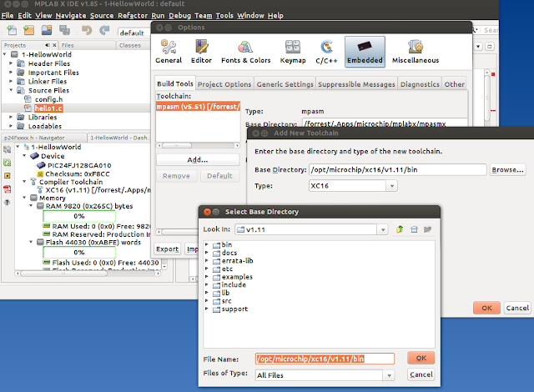
Task: Select the Embedded options category
Action: pos(365,52)
